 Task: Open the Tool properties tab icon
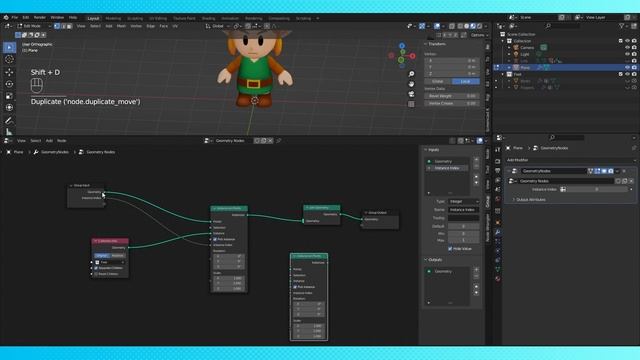point(498,150)
